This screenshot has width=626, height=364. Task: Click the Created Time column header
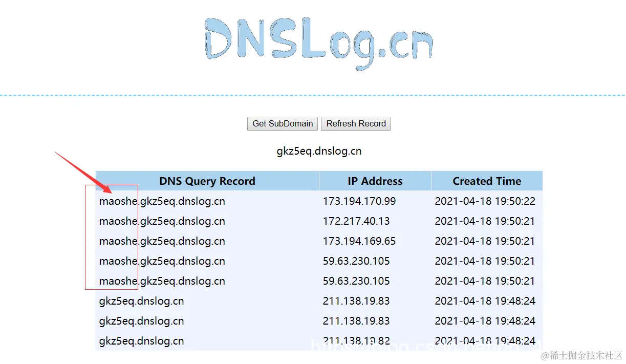tap(487, 181)
